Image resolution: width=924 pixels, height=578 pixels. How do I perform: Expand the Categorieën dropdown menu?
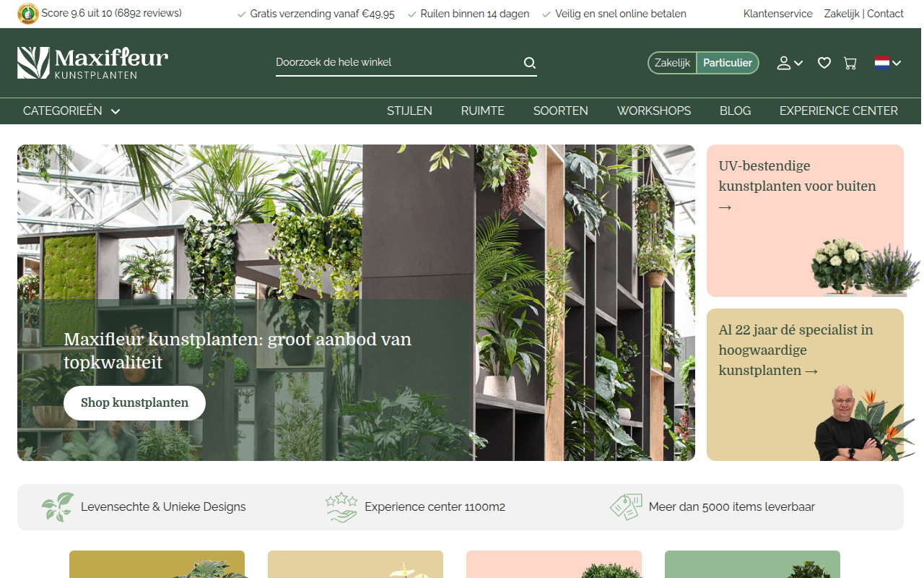tap(71, 111)
